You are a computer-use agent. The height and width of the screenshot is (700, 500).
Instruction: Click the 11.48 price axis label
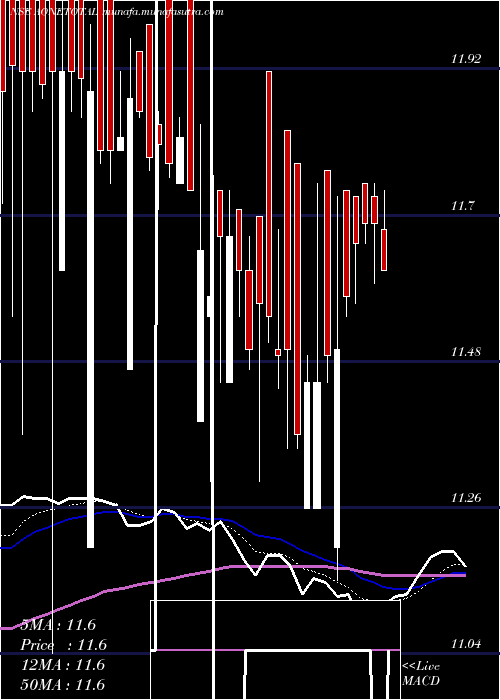pyautogui.click(x=466, y=351)
